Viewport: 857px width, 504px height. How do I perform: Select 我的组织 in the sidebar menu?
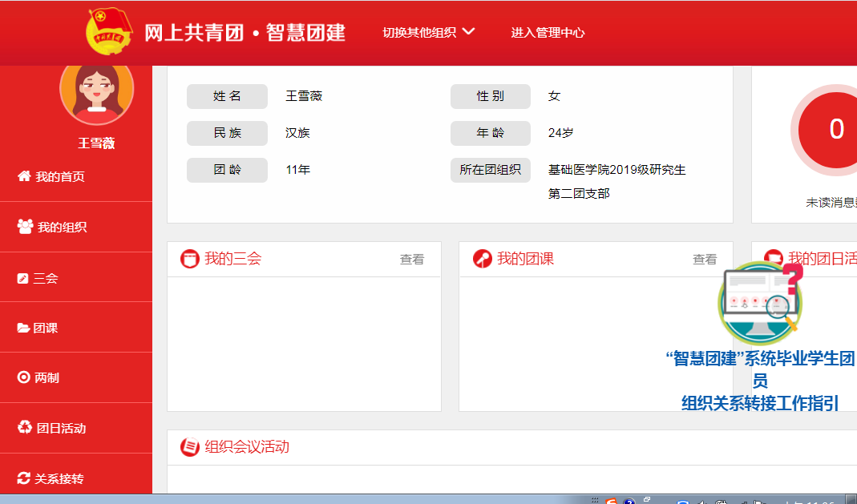point(62,228)
